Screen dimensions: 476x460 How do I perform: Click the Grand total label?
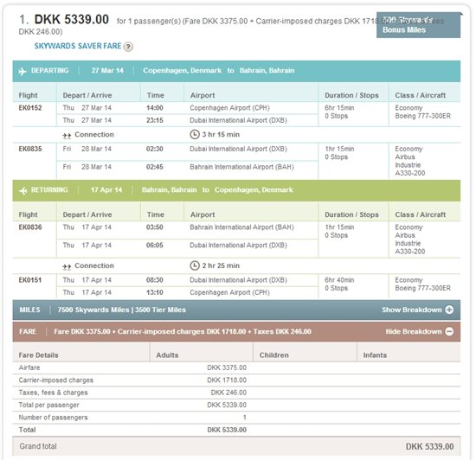38,446
